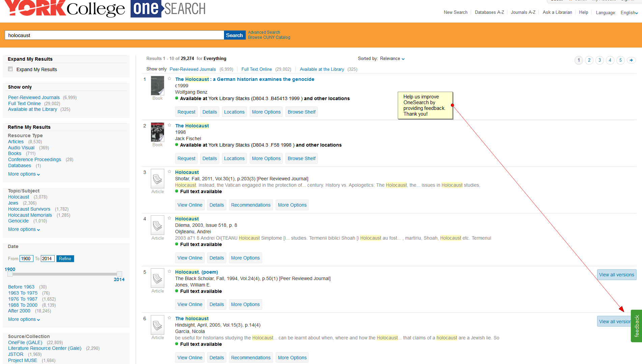Open Journals A-Z menu link

pyautogui.click(x=523, y=12)
